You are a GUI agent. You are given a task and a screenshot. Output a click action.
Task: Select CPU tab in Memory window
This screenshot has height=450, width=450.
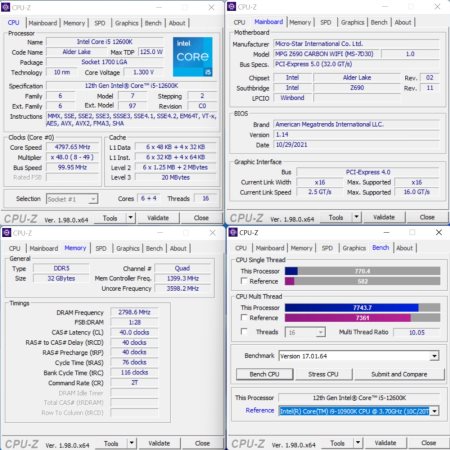coord(15,248)
